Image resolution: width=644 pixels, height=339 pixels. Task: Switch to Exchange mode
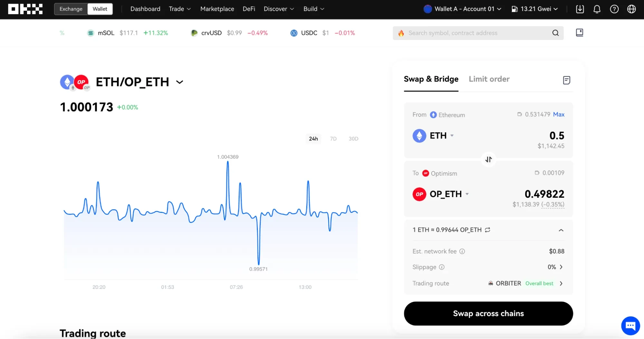pos(71,9)
